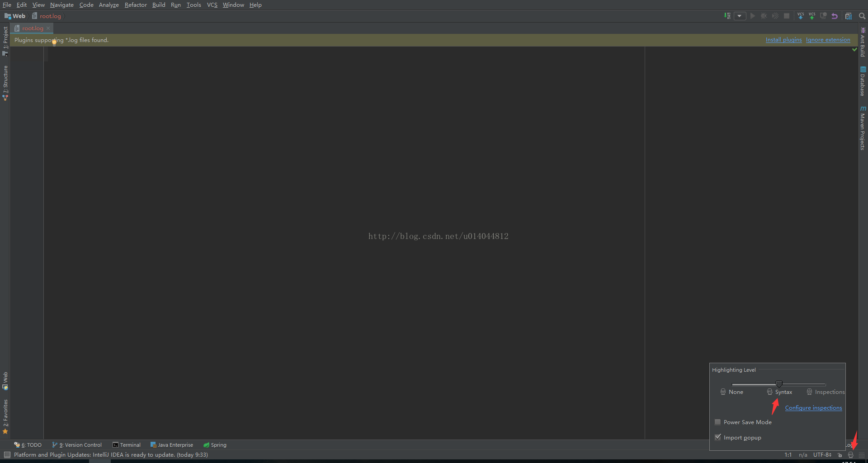
Task: Open the Spring tool window
Action: (x=215, y=445)
